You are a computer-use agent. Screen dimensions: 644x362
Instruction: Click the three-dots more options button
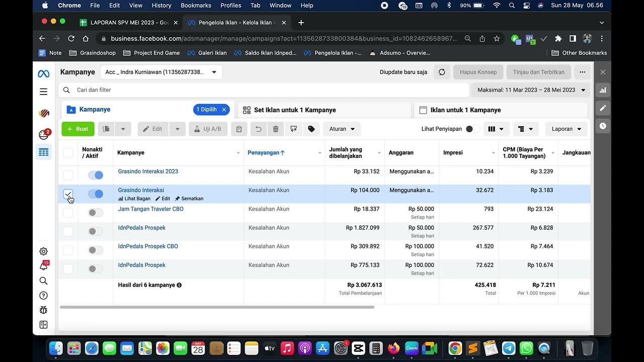[582, 72]
